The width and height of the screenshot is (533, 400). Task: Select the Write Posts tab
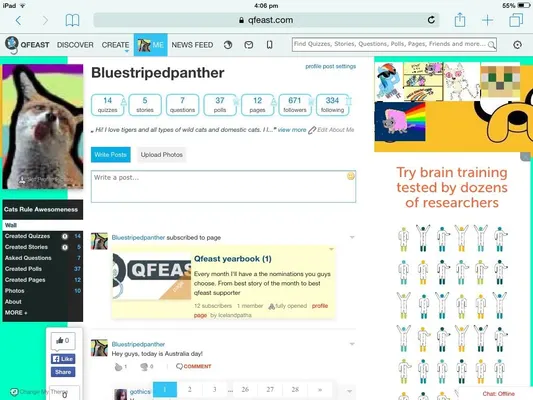pyautogui.click(x=110, y=155)
